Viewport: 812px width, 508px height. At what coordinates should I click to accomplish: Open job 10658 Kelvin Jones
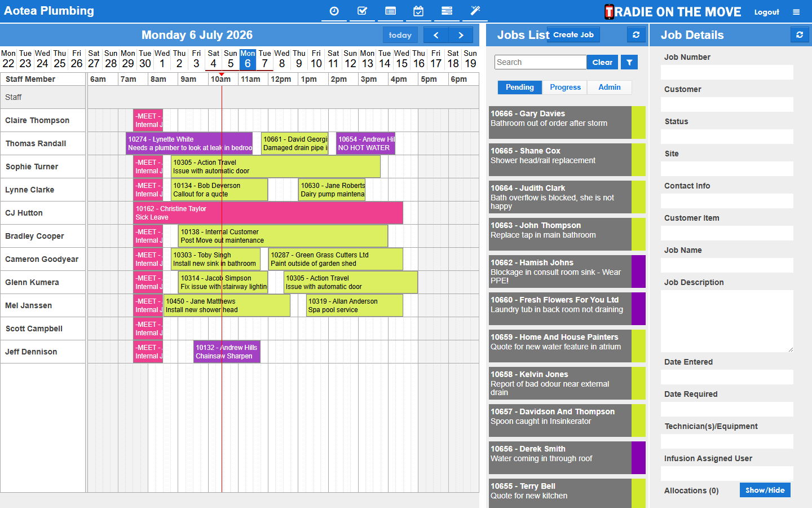click(560, 383)
